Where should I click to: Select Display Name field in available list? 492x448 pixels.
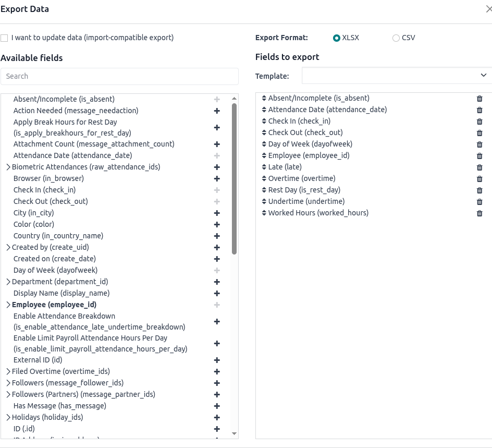[62, 293]
